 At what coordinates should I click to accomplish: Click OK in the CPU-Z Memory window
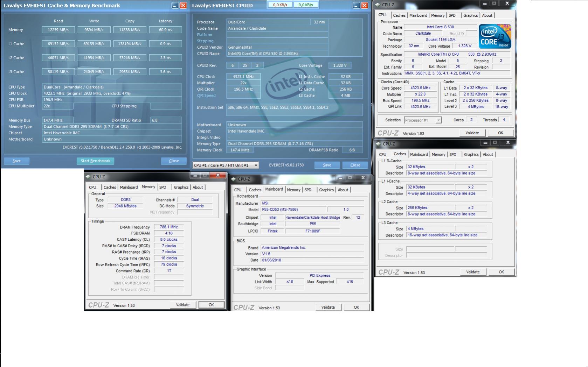pyautogui.click(x=211, y=305)
